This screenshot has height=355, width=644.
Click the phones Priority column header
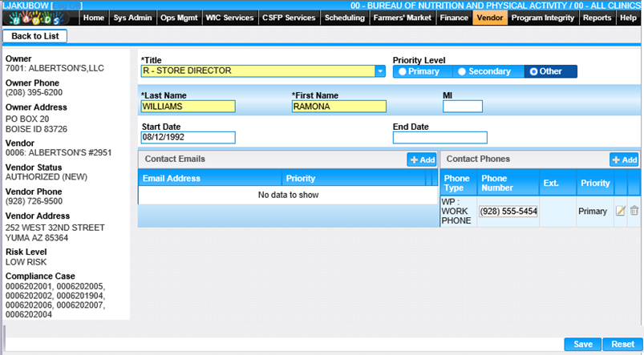click(595, 183)
